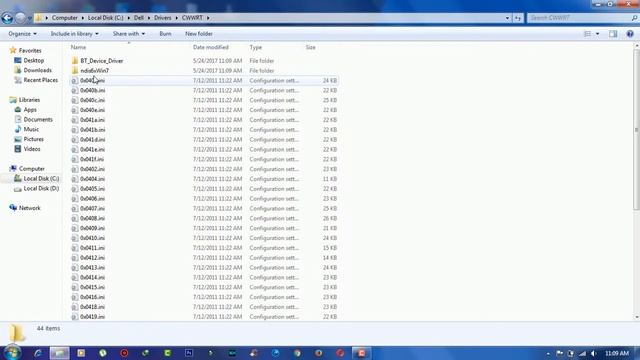Open Desktop in navigation pane

33,60
